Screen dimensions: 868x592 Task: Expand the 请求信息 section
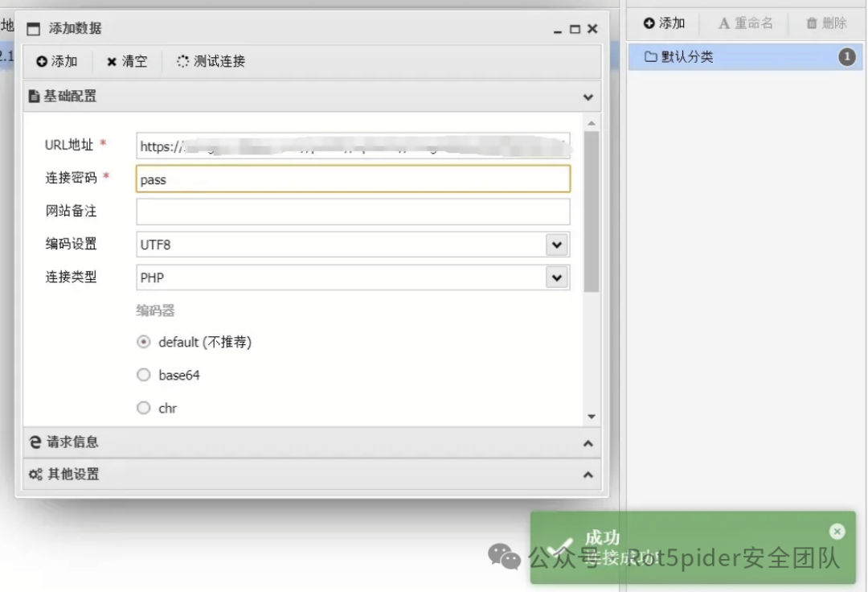[588, 443]
